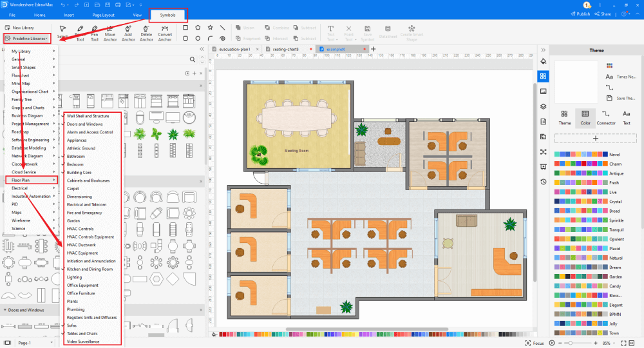Screen dimensions: 644x348
Task: Select the Pen Tool in the ribbon
Action: (95, 33)
